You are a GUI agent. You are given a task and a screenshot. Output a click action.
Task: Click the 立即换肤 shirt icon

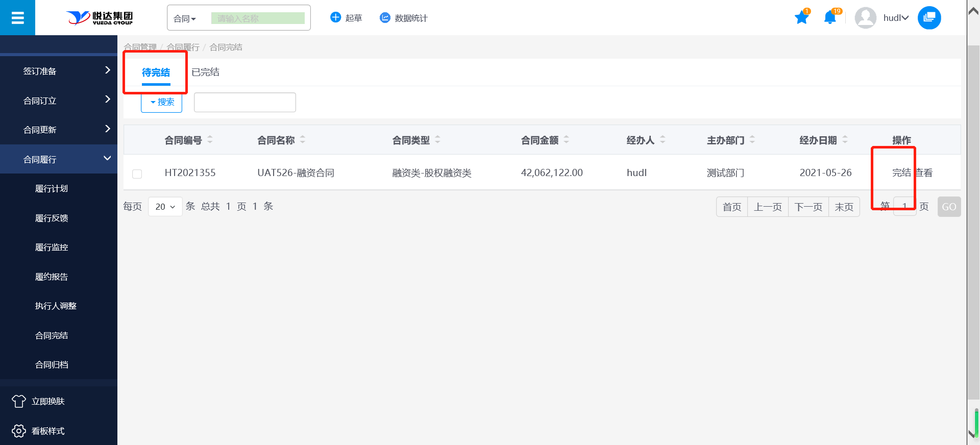[x=19, y=402]
